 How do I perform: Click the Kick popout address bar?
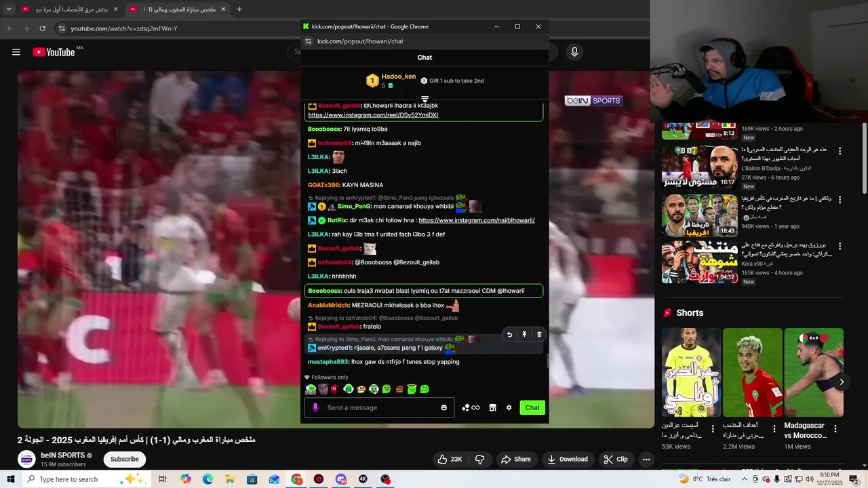tap(360, 41)
